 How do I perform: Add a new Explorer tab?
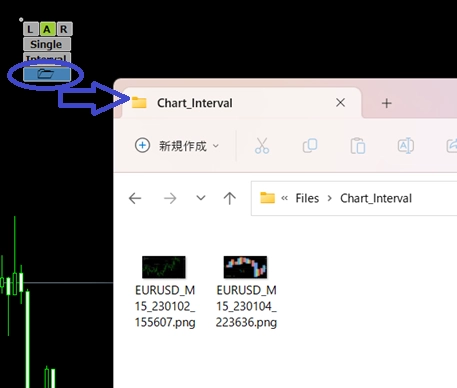pyautogui.click(x=387, y=103)
